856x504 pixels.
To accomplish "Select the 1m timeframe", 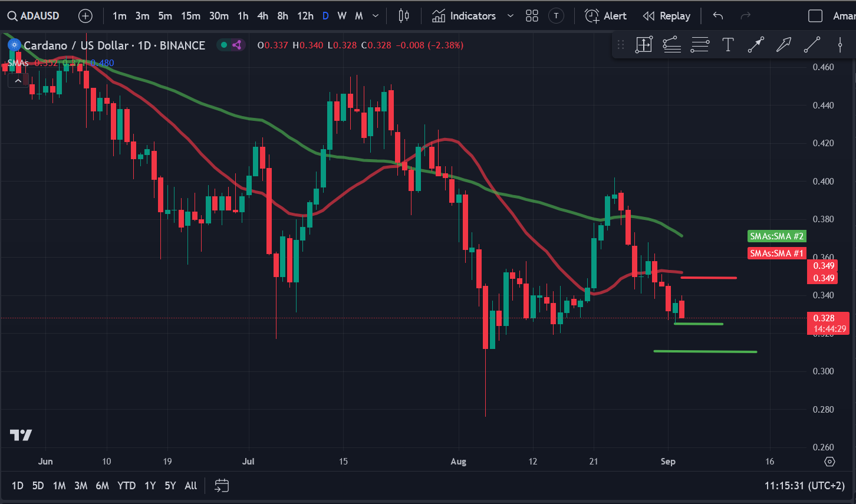I will 120,16.
